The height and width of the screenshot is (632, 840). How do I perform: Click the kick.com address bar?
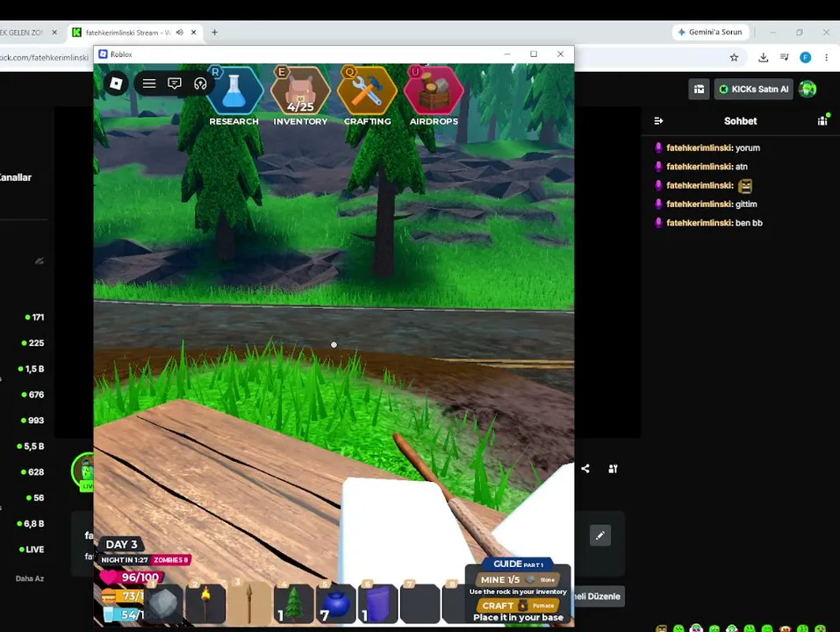click(x=46, y=57)
